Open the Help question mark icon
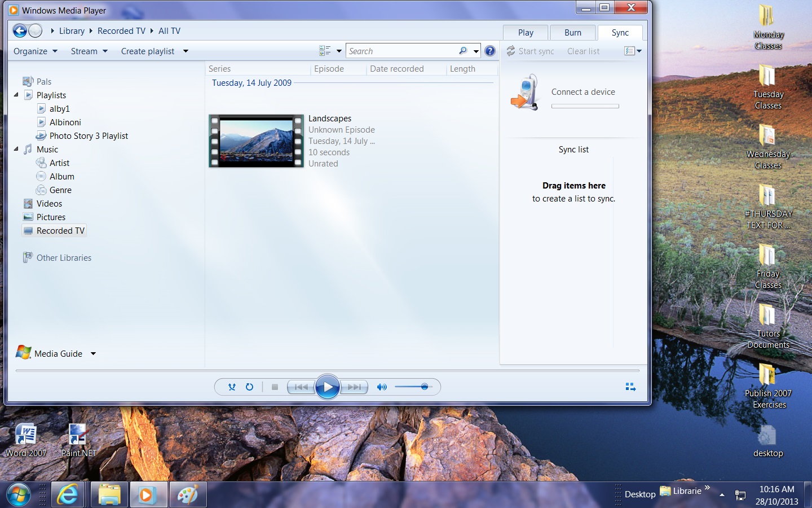 (490, 51)
